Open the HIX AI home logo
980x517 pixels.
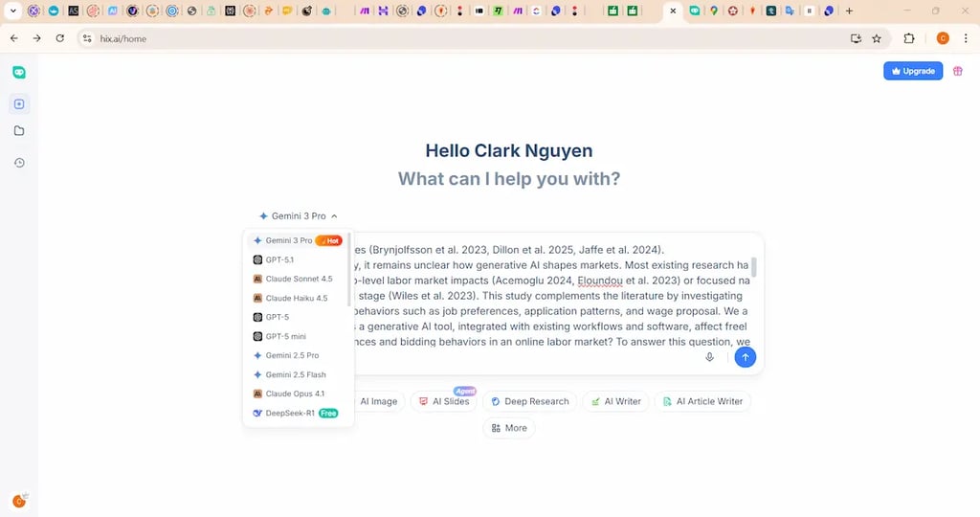[x=19, y=73]
